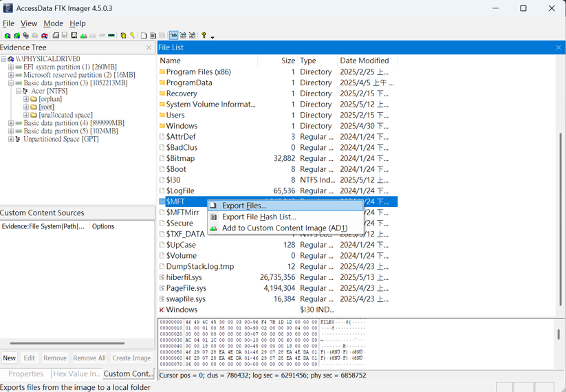Expand Unpartitioned Space [GPT] node
The image size is (566, 392).
pos(11,139)
